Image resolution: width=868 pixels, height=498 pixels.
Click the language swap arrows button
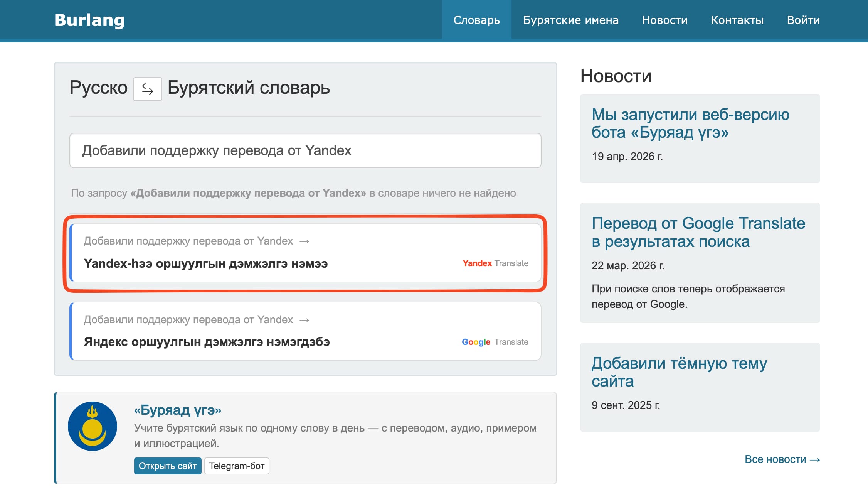click(147, 89)
